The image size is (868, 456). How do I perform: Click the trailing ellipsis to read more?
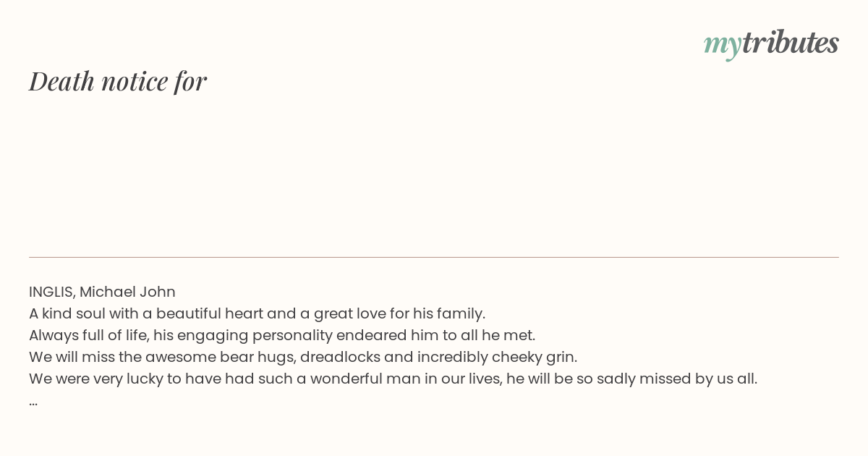tap(33, 402)
